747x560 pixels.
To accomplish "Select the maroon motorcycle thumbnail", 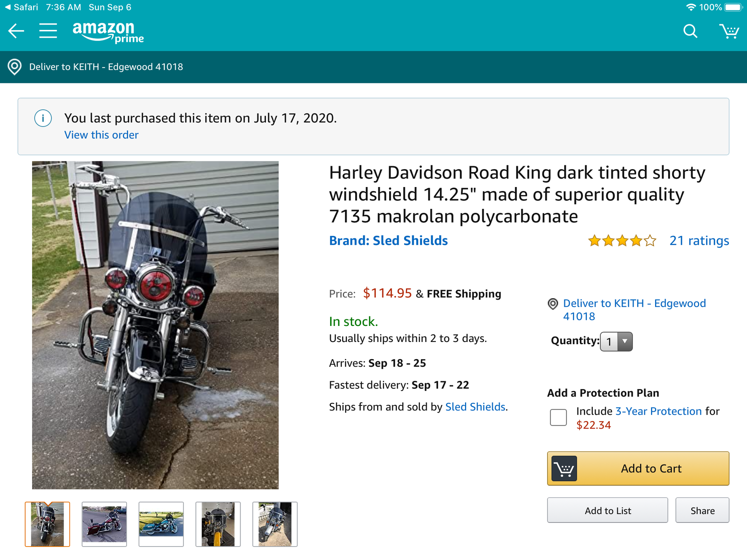I will [x=104, y=524].
